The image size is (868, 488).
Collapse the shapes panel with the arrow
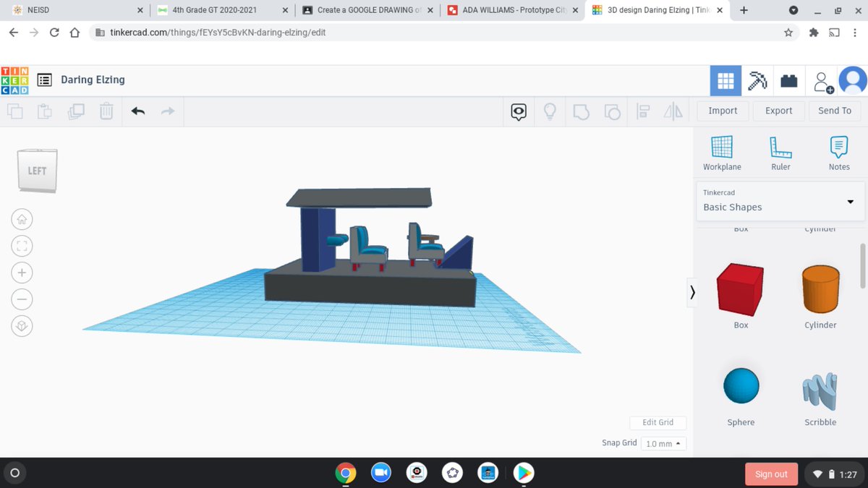pos(692,292)
